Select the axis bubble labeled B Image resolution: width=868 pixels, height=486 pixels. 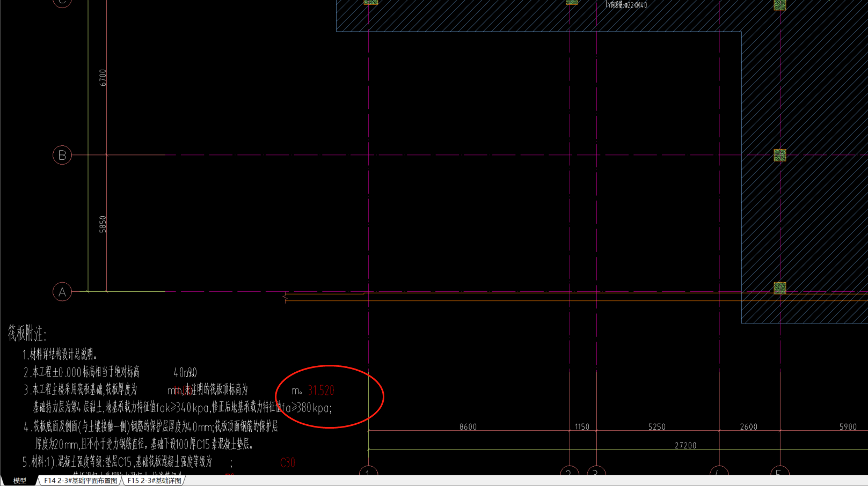point(62,155)
